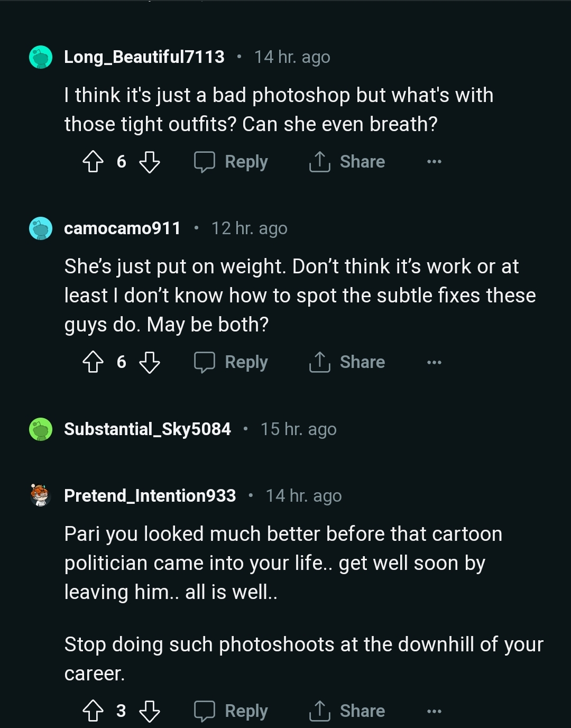Reply to camocamo911's comment
571x728 pixels.
click(x=232, y=362)
